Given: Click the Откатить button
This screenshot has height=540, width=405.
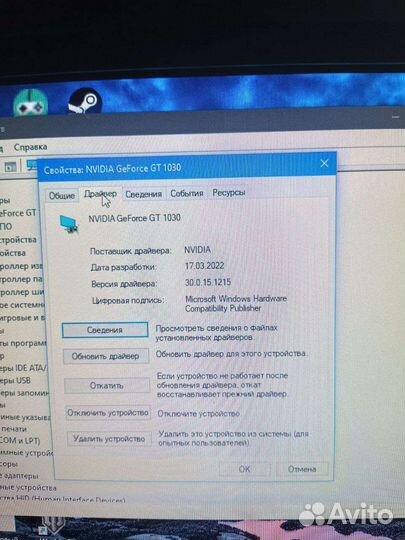Looking at the screenshot, I should (107, 385).
